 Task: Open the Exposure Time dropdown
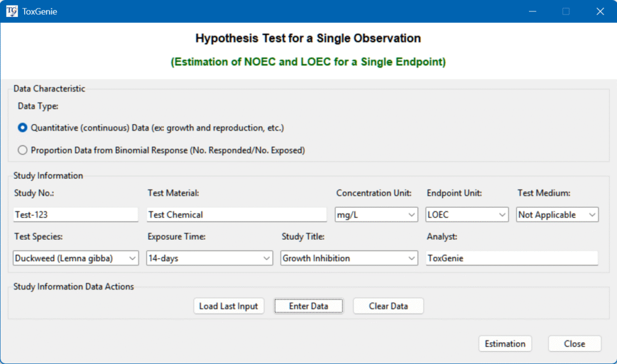click(210, 258)
